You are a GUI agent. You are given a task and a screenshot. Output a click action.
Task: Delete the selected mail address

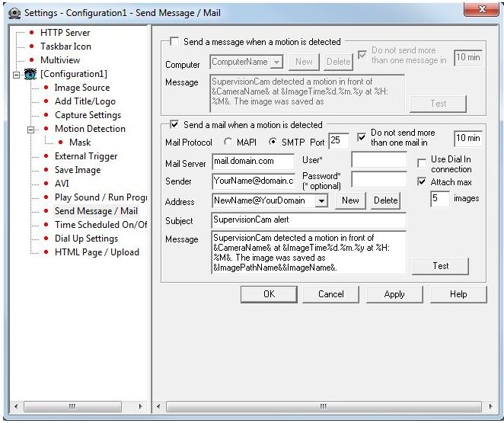point(385,200)
